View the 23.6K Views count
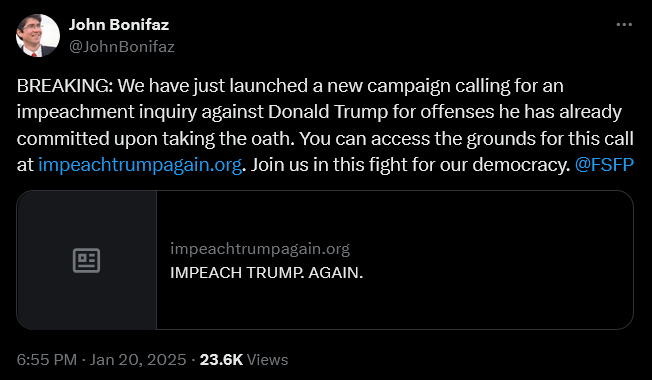The image size is (652, 380). click(244, 360)
